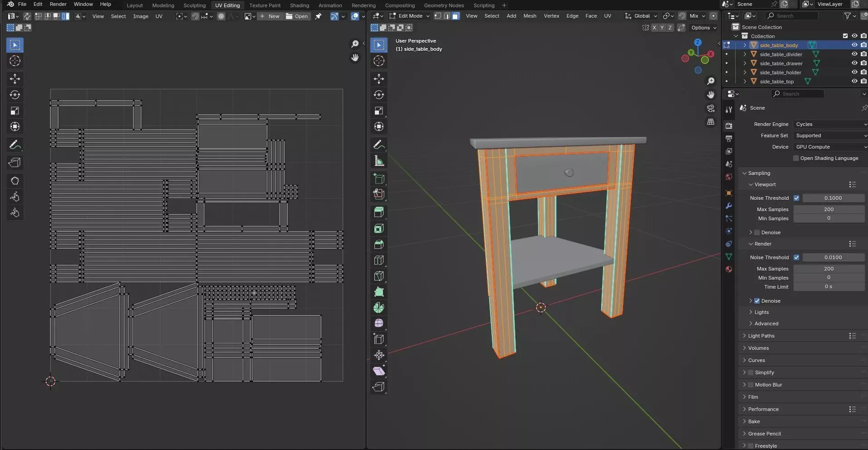The image size is (868, 450).
Task: Select the Rotate tool in 3D viewport
Action: point(379,95)
